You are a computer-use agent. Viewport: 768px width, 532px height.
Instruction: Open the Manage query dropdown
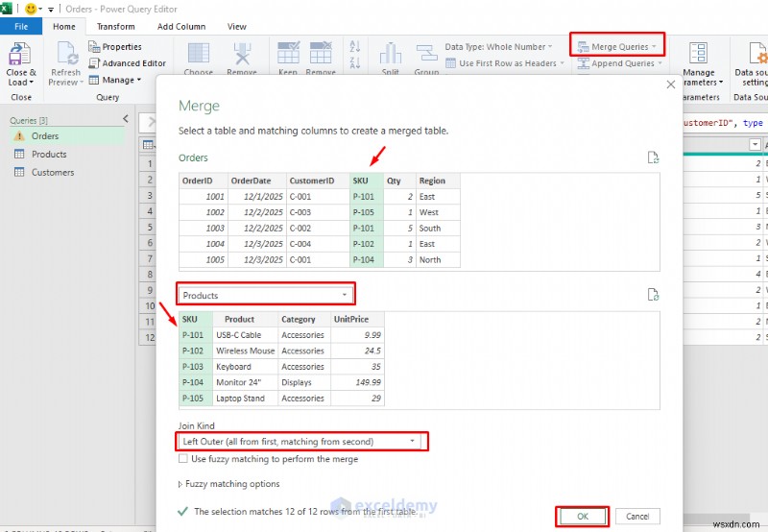[x=115, y=80]
